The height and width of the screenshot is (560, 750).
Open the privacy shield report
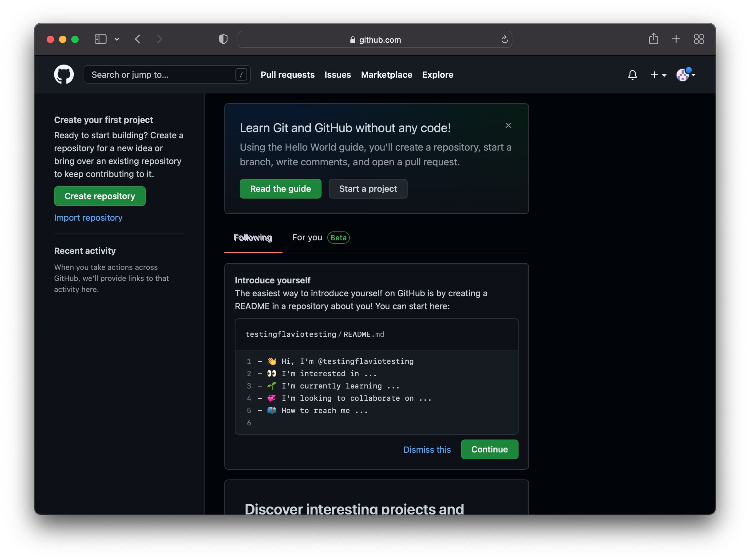223,39
